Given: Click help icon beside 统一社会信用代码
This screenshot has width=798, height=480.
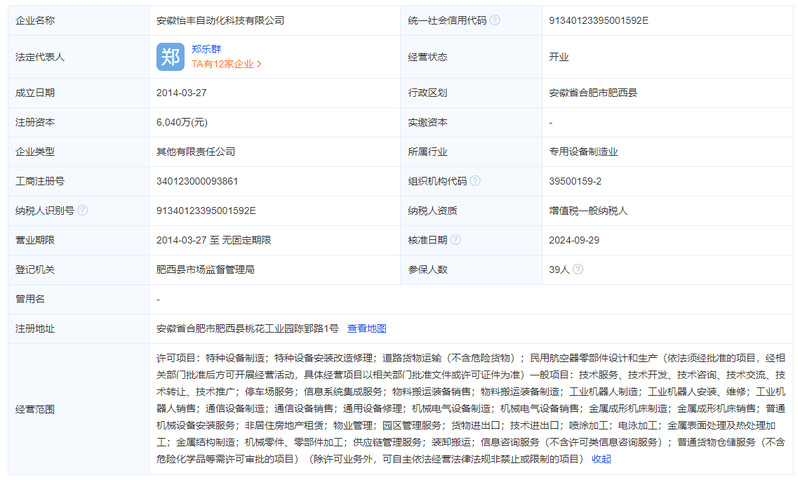Looking at the screenshot, I should point(495,19).
